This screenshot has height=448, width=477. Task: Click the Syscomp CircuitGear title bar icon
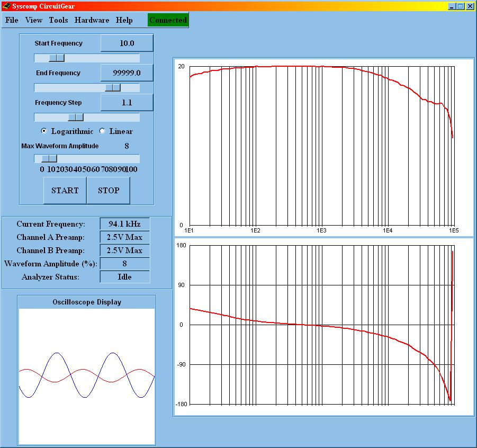pos(6,6)
